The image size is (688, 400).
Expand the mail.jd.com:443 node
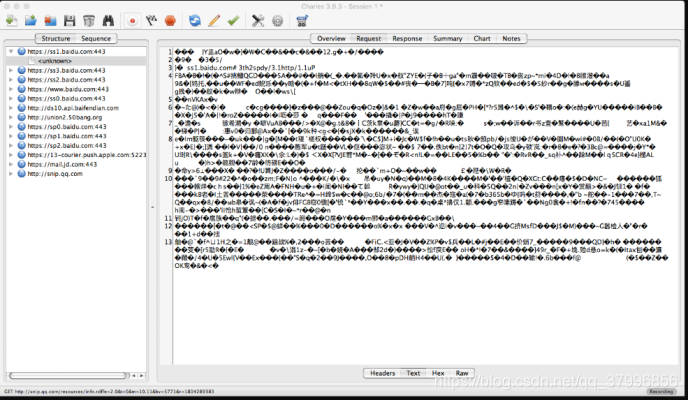(11, 164)
